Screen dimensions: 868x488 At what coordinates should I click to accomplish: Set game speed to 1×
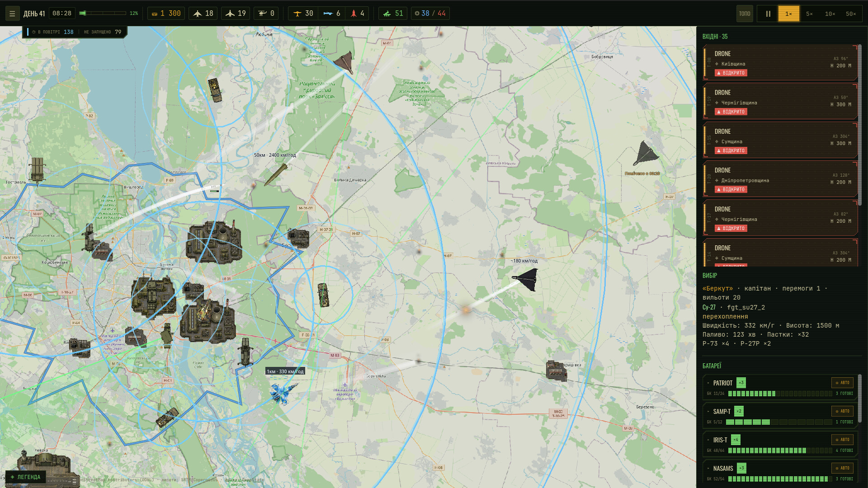point(788,14)
